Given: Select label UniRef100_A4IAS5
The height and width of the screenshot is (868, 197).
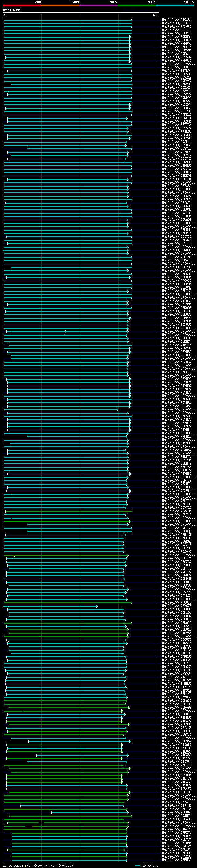Looking at the screenshot, I should pyautogui.click(x=177, y=745).
